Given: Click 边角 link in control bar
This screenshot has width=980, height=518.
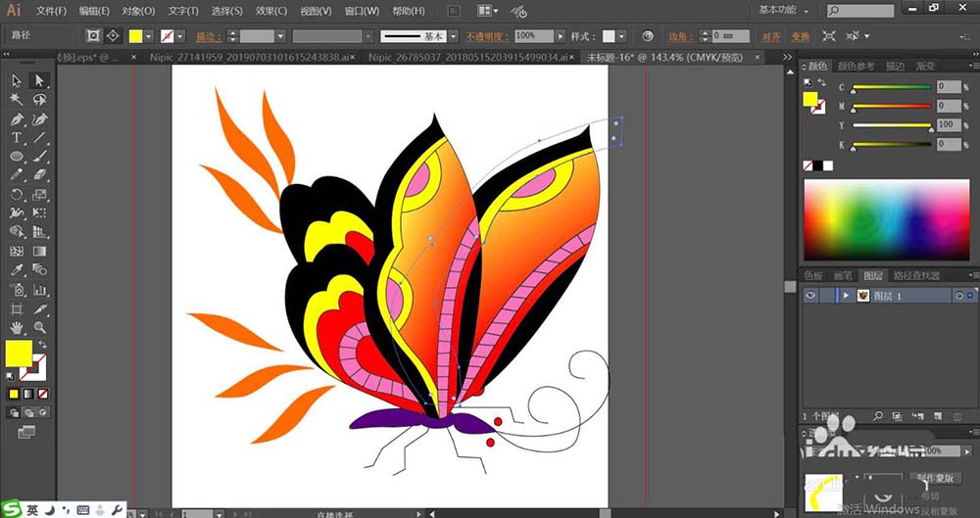Looking at the screenshot, I should (x=681, y=37).
